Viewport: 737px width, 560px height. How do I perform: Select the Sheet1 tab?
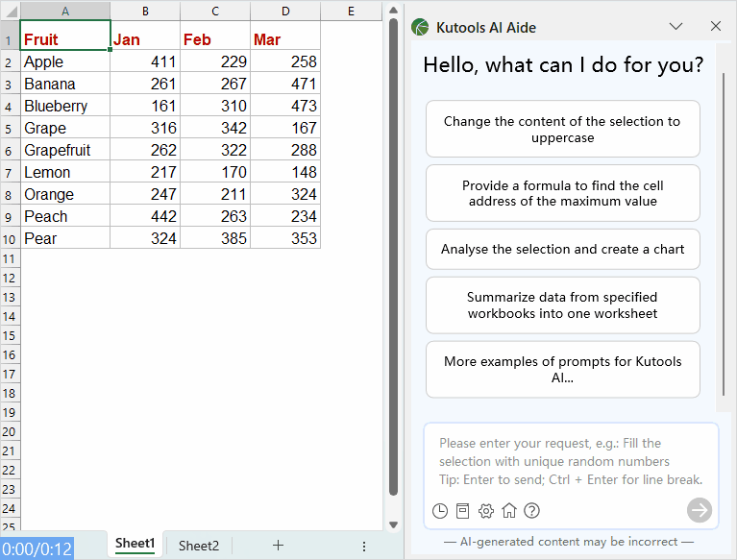135,545
